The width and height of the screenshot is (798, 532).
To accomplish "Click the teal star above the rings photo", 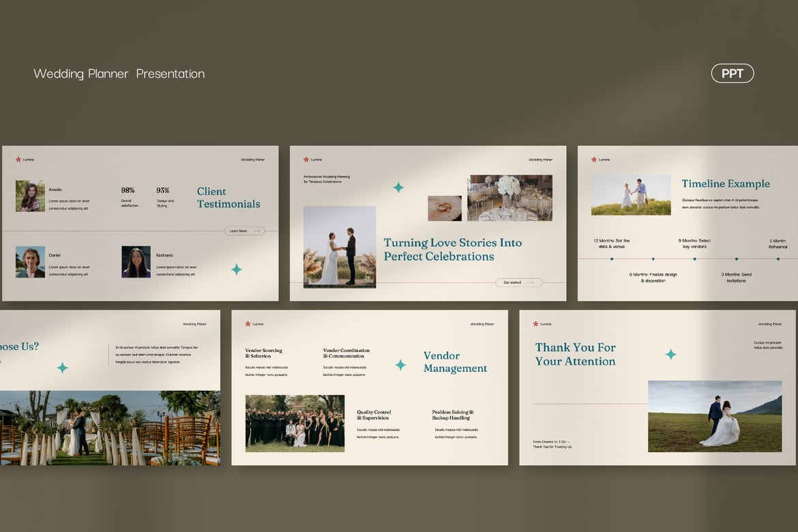I will coord(398,188).
